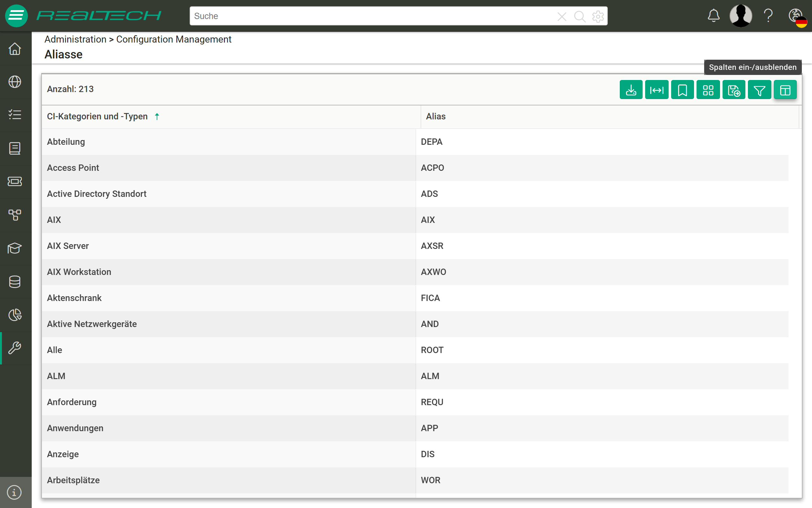Open the user profile avatar

[x=741, y=16]
